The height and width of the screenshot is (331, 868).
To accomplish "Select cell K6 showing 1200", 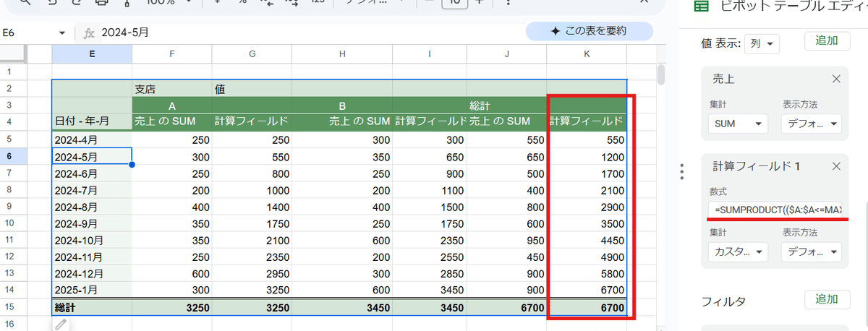I will [587, 155].
